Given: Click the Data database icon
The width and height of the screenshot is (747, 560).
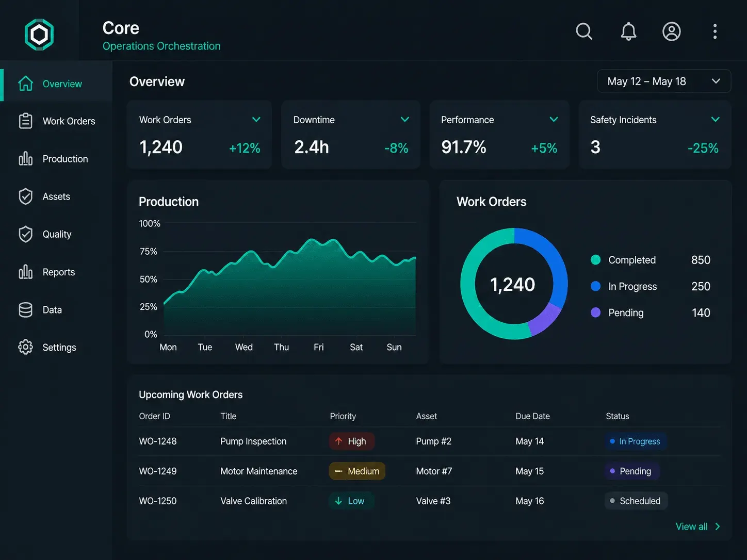Looking at the screenshot, I should 26,309.
